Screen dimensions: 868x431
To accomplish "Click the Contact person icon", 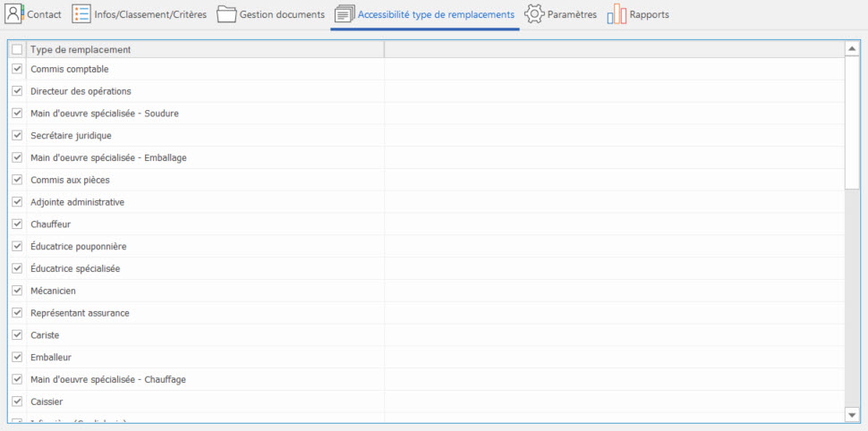I will coord(13,14).
